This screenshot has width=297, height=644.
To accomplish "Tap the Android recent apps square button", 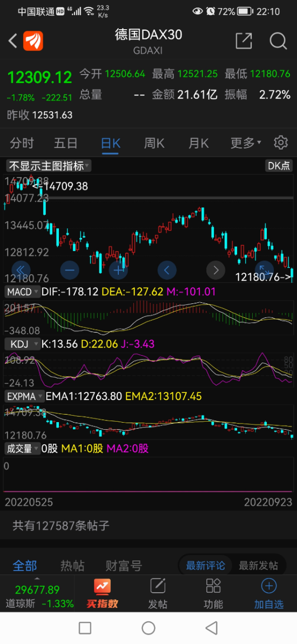I will (x=85, y=628).
